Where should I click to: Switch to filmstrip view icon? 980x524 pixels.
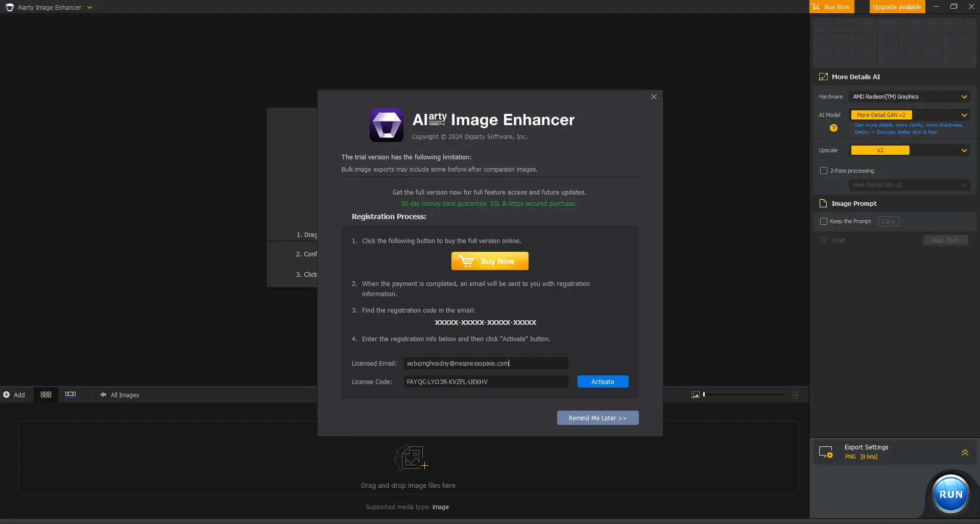coord(70,394)
